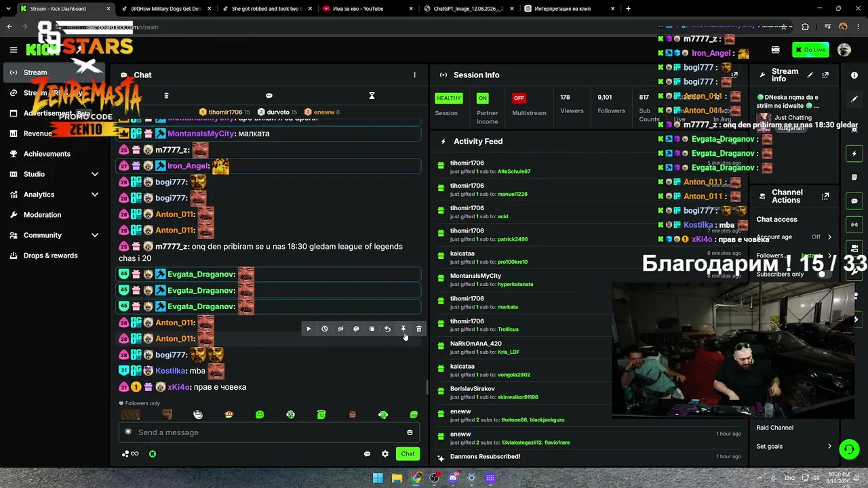Open the green headset support button
868x488 pixels.
pyautogui.click(x=849, y=449)
